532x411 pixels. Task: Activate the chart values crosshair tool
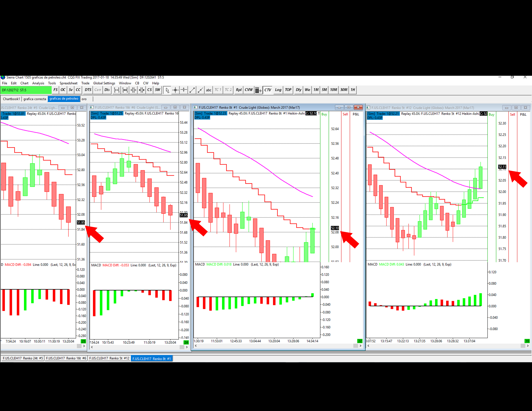click(175, 90)
